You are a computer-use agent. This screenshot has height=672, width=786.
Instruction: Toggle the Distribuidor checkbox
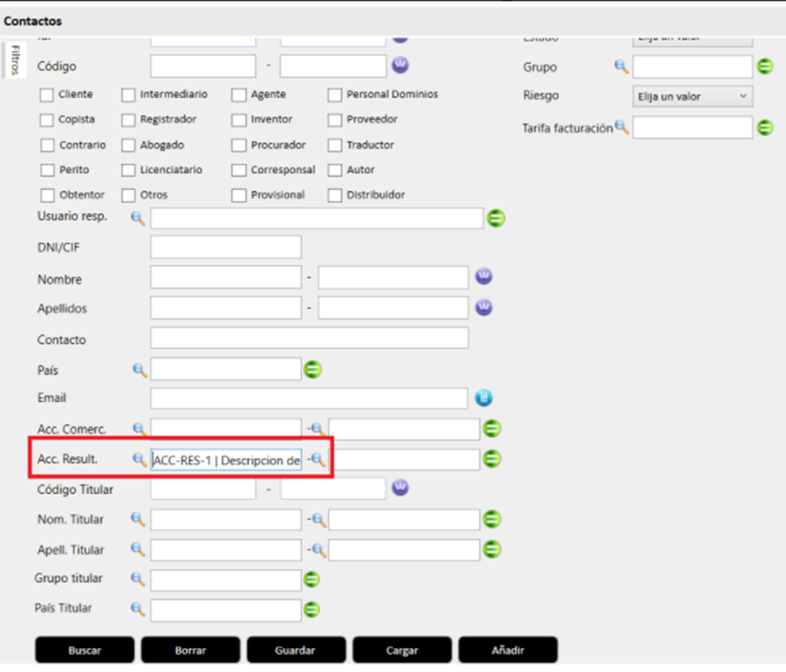[x=334, y=196]
